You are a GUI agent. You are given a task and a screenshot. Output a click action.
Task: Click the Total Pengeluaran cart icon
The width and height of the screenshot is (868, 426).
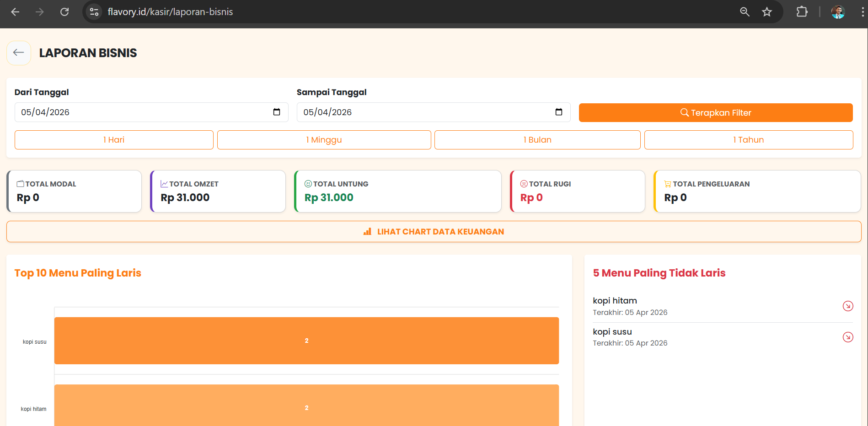tap(668, 184)
